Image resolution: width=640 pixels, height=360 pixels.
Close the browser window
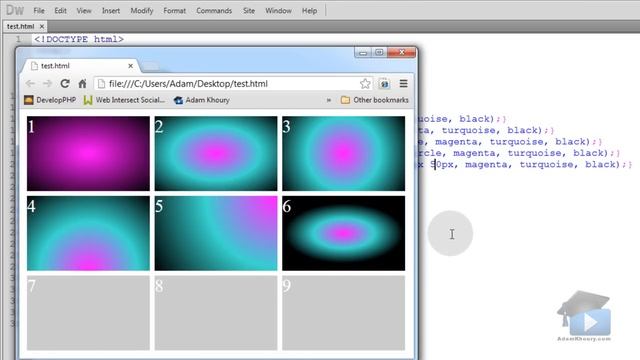[x=402, y=52]
